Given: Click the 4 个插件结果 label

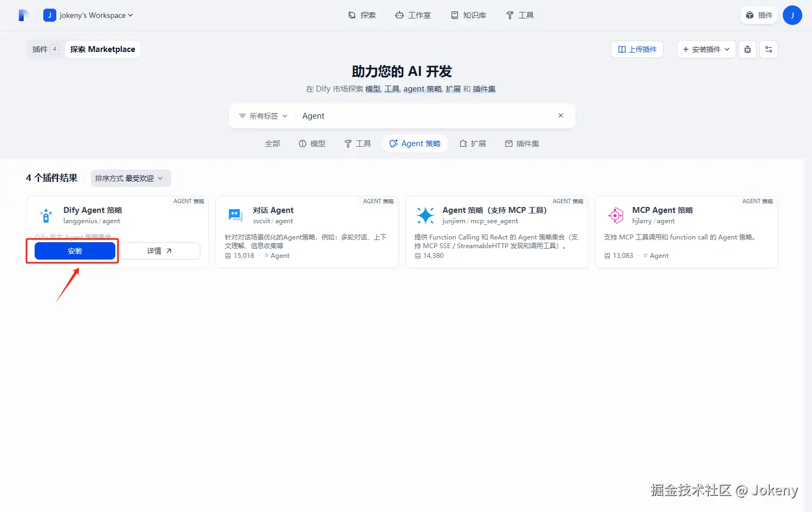Looking at the screenshot, I should coord(52,178).
